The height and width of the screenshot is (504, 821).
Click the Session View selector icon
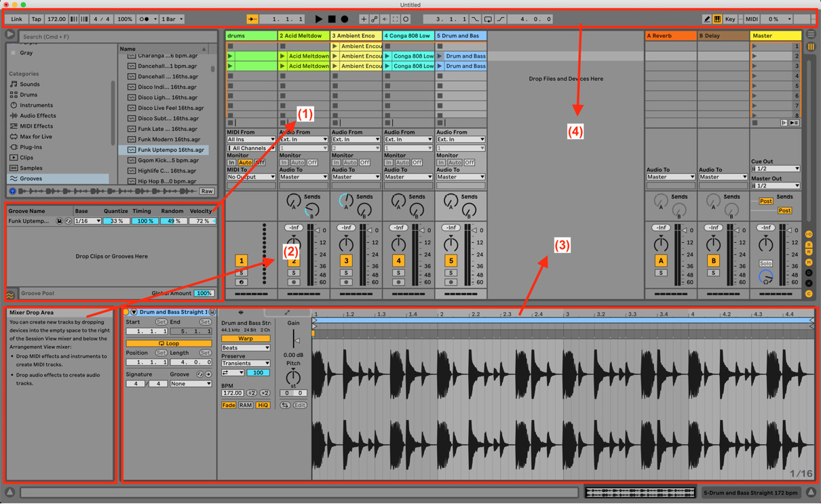point(811,47)
